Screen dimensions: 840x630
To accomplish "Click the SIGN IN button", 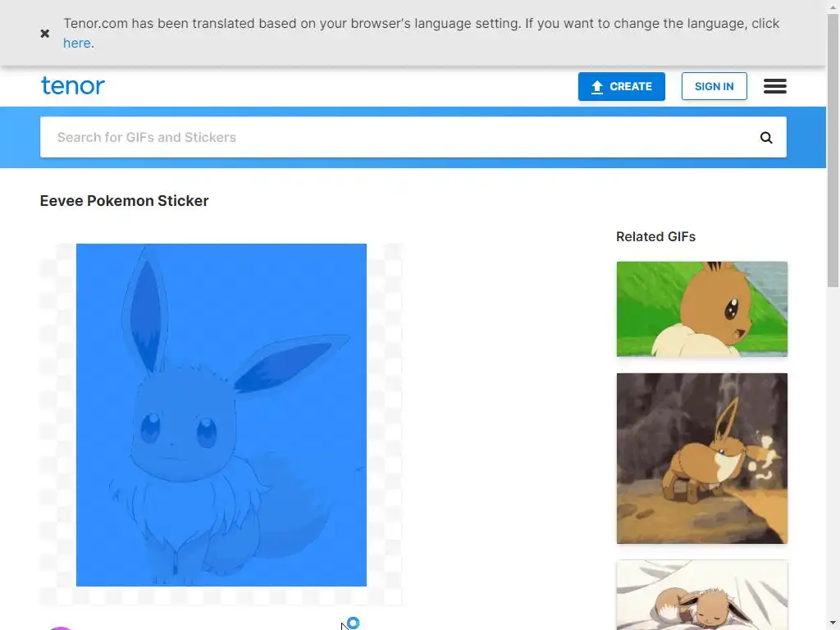I will tap(714, 86).
